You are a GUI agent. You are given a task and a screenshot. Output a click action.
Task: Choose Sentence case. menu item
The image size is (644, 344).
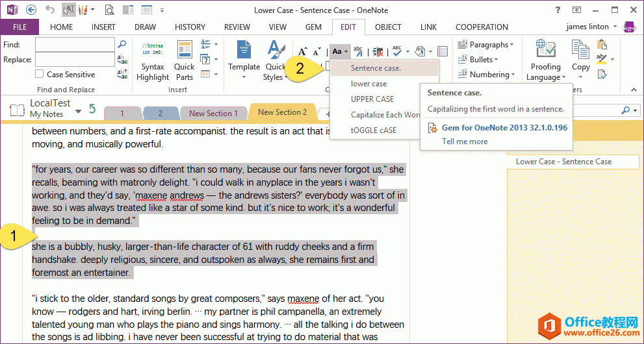[385, 68]
